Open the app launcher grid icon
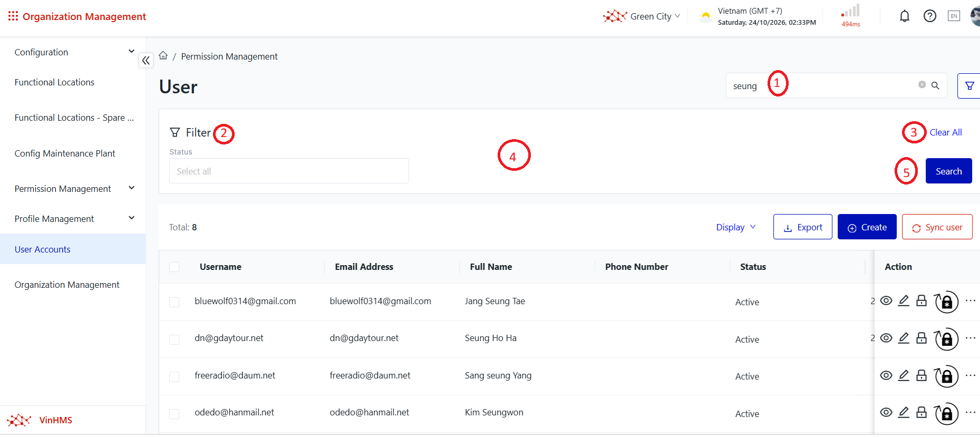 pyautogui.click(x=13, y=16)
